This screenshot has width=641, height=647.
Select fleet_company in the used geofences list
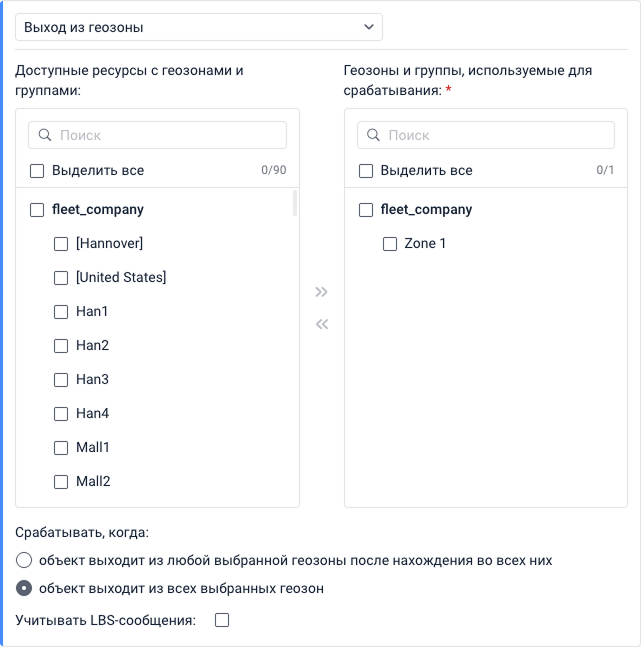tap(366, 210)
